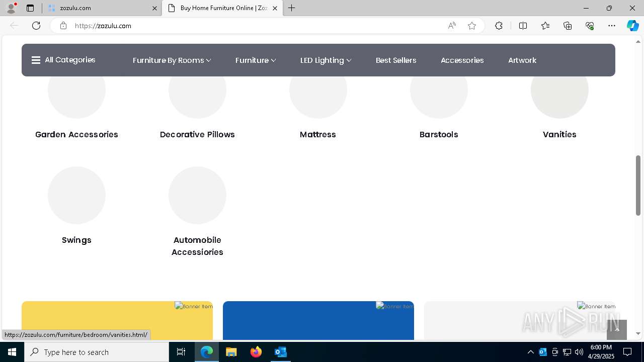Switch to the zozulu.com tab
This screenshot has width=644, height=362.
[101, 8]
